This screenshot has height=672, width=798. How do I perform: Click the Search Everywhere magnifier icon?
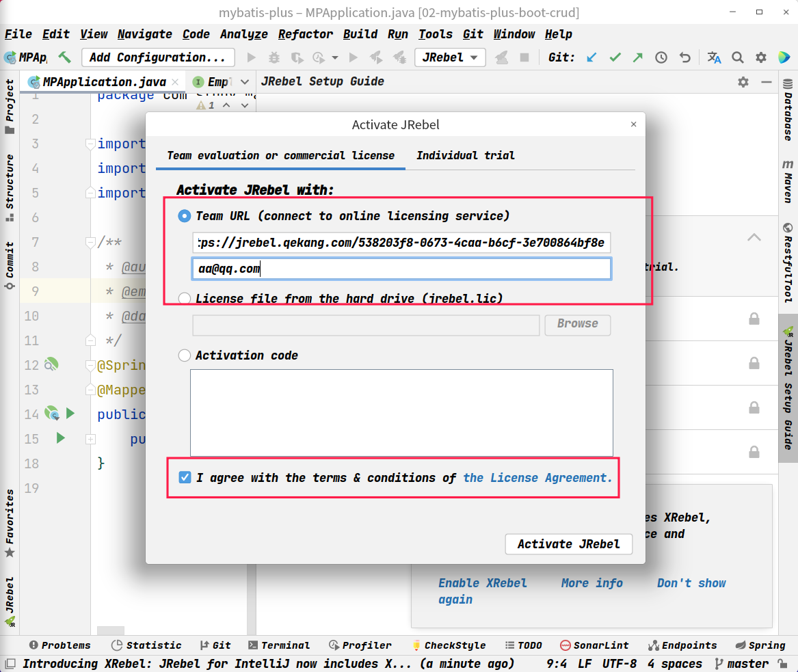pos(737,57)
